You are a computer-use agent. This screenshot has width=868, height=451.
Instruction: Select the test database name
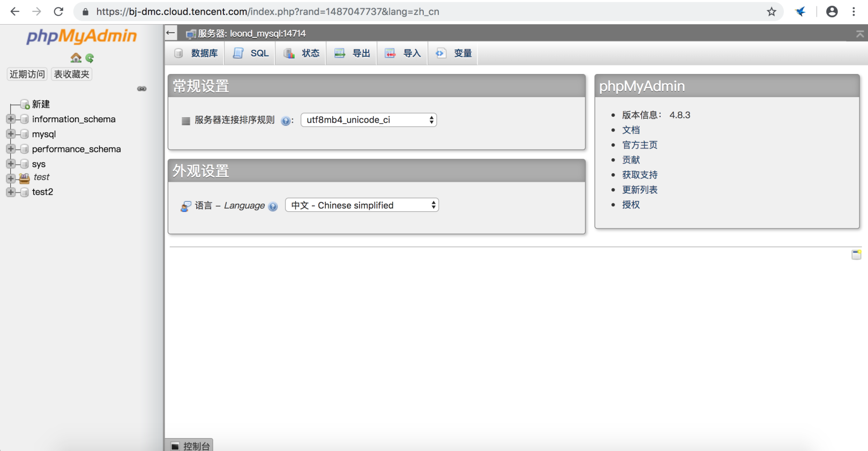41,177
